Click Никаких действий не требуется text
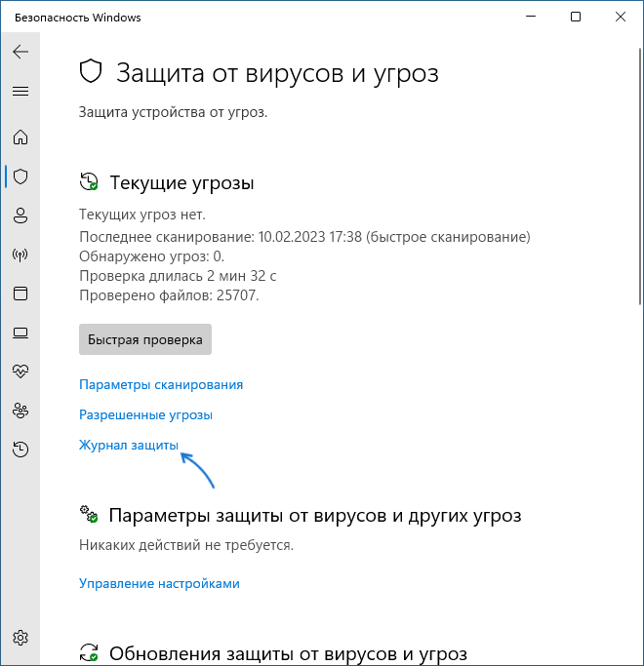Image resolution: width=644 pixels, height=666 pixels. [186, 545]
